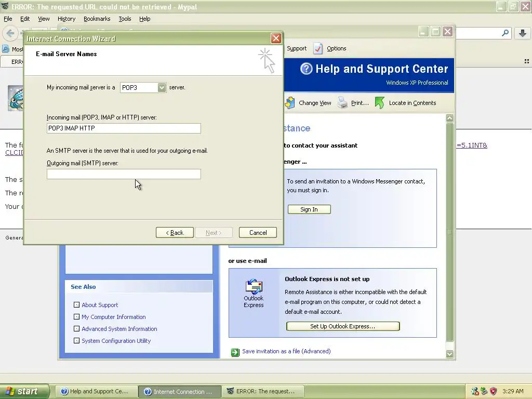Image resolution: width=532 pixels, height=399 pixels.
Task: Click the bullet icon beside About Support
Action: (77, 304)
